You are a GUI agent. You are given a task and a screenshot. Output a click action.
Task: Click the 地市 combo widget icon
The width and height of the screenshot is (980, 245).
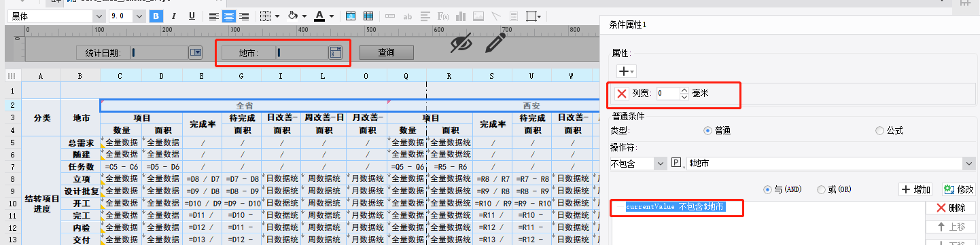click(x=335, y=52)
